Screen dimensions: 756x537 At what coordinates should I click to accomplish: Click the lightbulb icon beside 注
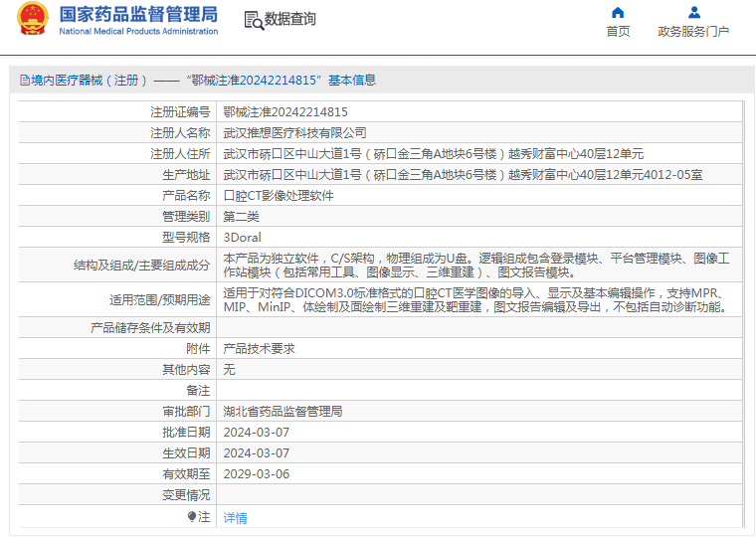(192, 517)
